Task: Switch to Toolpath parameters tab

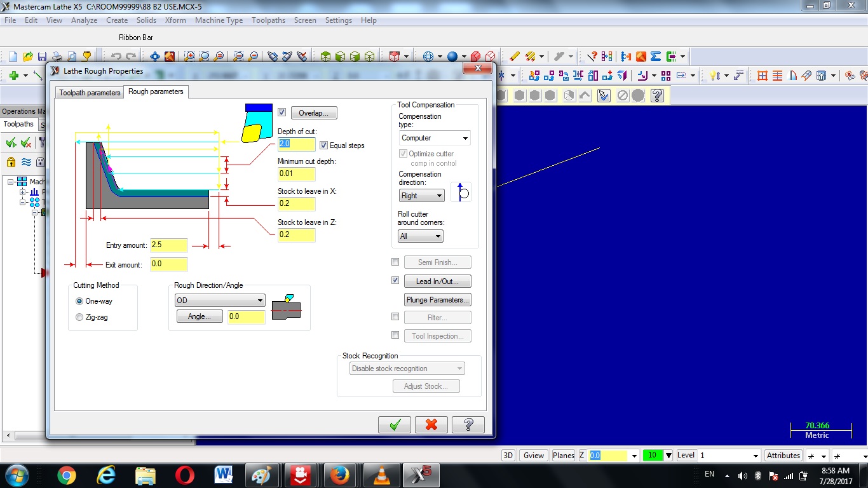Action: pyautogui.click(x=90, y=93)
